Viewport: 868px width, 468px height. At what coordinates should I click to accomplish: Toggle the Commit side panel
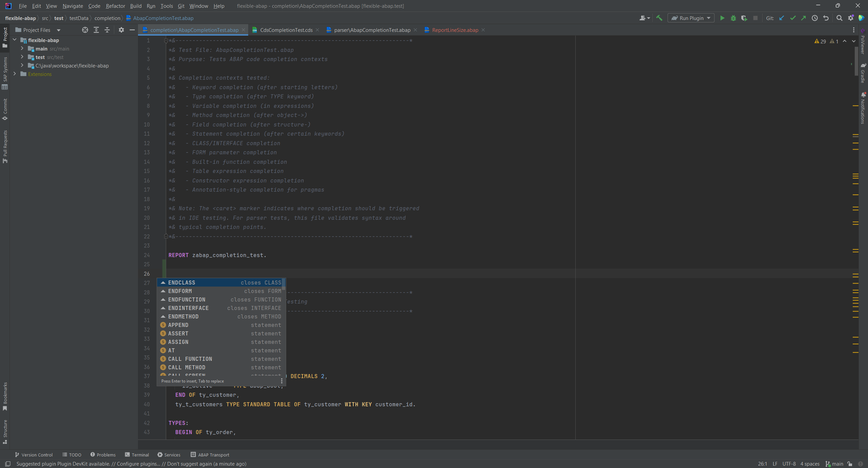pyautogui.click(x=5, y=110)
